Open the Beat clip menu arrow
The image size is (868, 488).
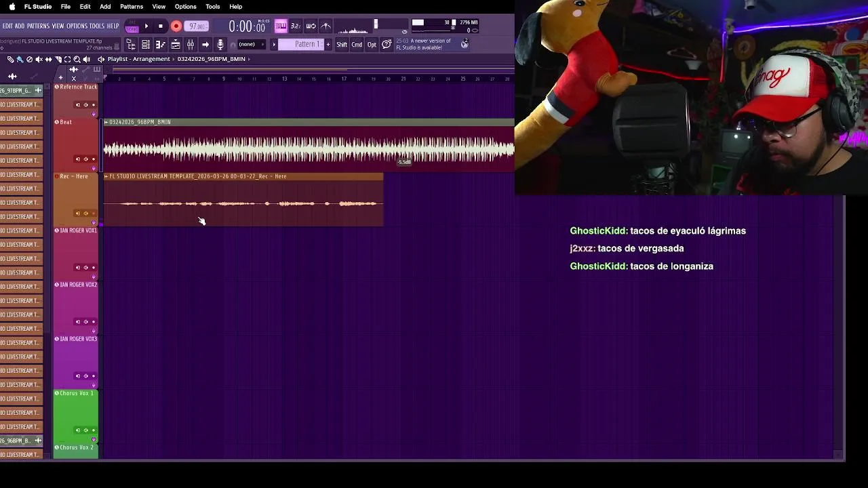point(106,122)
